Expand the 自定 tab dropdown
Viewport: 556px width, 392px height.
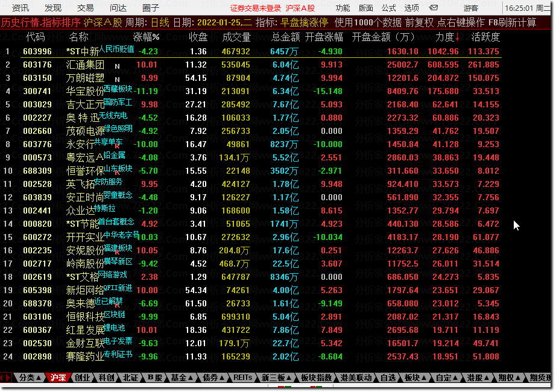[447, 378]
